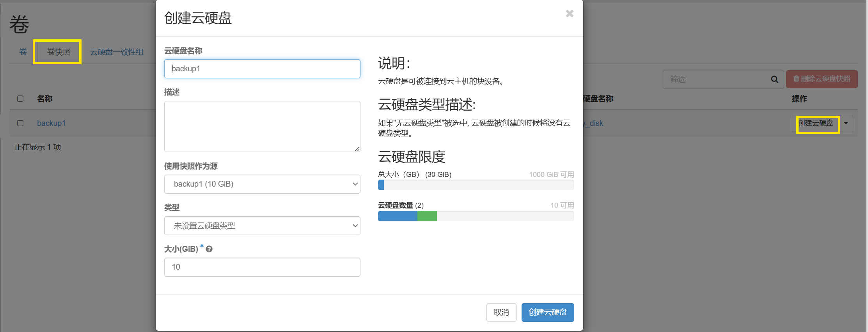Click the _disk volume link in the table
Image resolution: width=868 pixels, height=332 pixels.
[594, 123]
